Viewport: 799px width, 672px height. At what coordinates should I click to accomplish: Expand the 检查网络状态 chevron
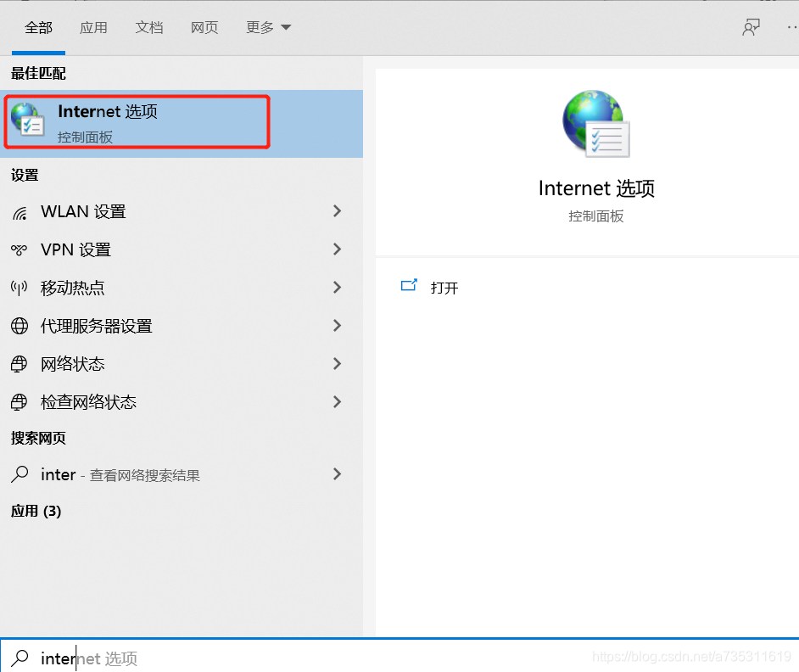(x=337, y=402)
